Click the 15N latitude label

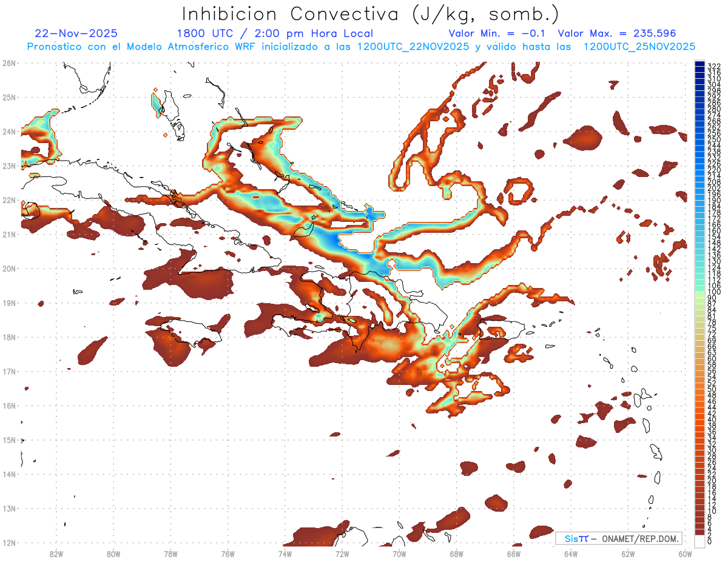click(x=8, y=440)
